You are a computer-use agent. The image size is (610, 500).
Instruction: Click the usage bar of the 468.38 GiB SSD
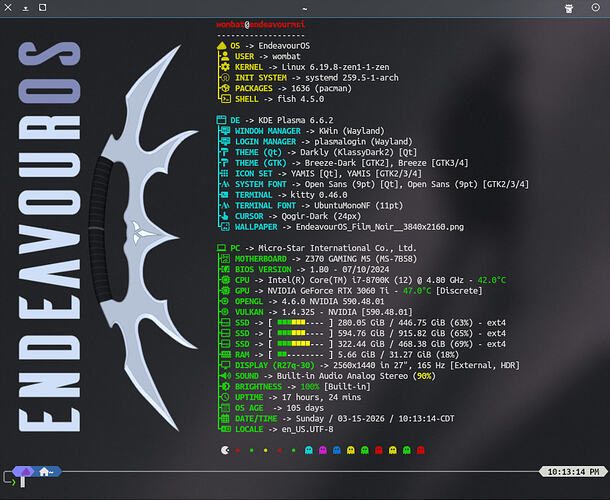click(300, 344)
